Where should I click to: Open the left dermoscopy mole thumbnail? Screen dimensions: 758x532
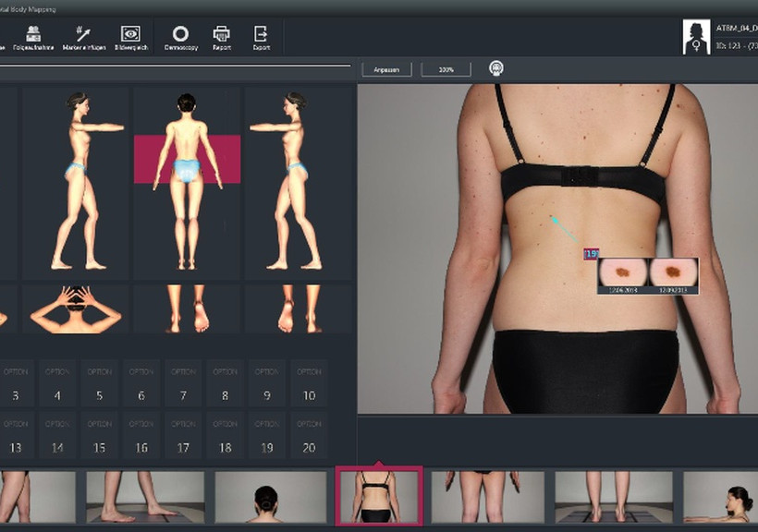tap(622, 273)
